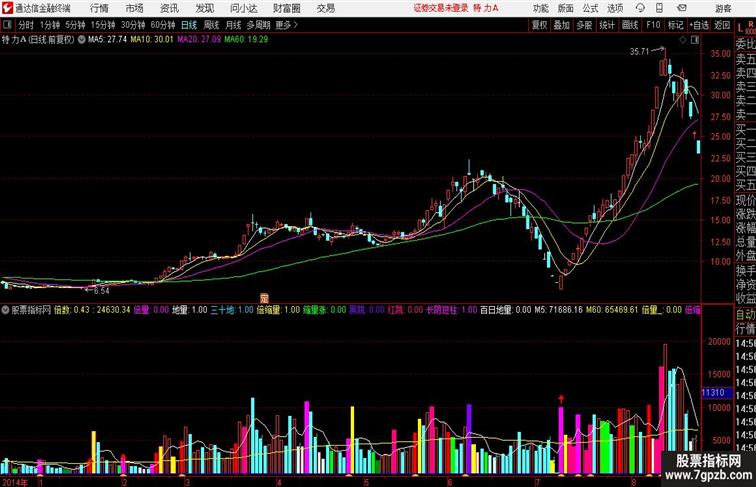This screenshot has height=487, width=756.
Task: Switch to 60分钟 period tab
Action: point(163,25)
